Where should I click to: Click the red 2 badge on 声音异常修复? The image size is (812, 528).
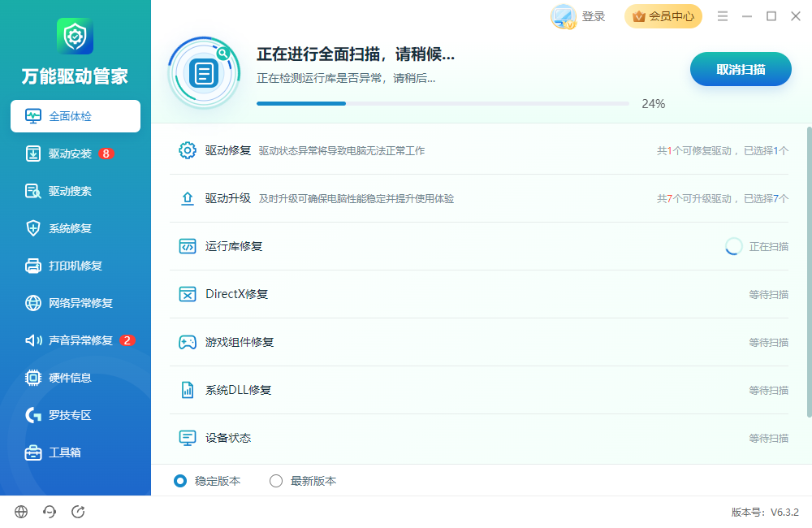coord(127,340)
